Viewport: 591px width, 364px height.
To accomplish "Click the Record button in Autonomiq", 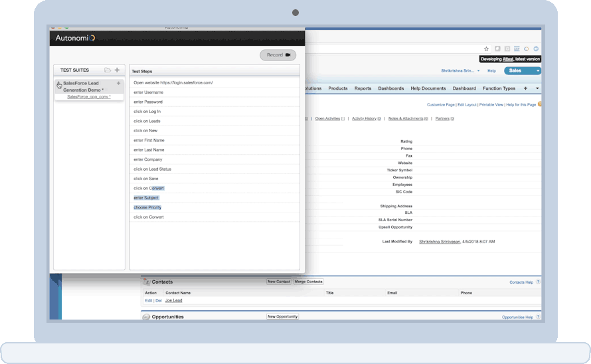I will coord(278,55).
